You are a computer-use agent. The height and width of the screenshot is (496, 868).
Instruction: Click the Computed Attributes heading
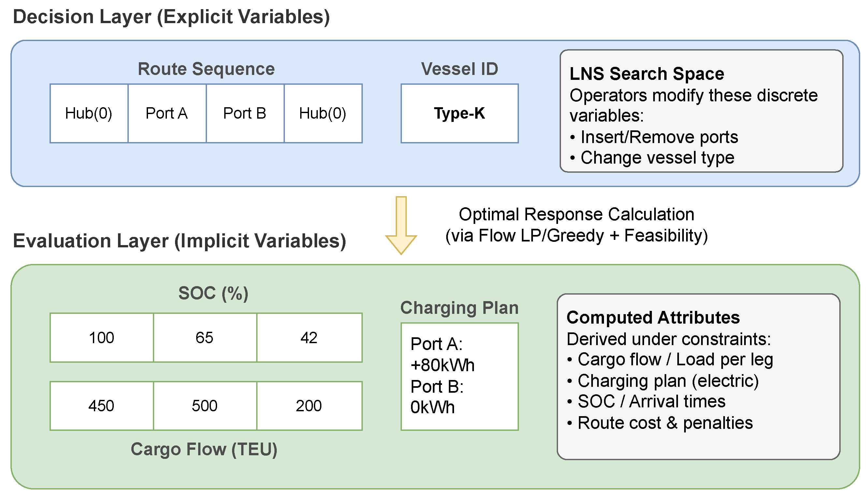(x=653, y=317)
